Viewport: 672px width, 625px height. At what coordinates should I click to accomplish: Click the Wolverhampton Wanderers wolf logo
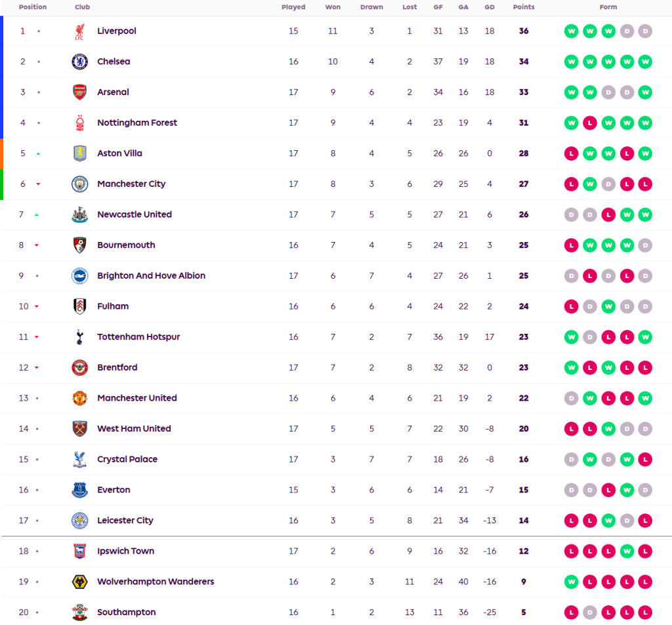pos(79,582)
